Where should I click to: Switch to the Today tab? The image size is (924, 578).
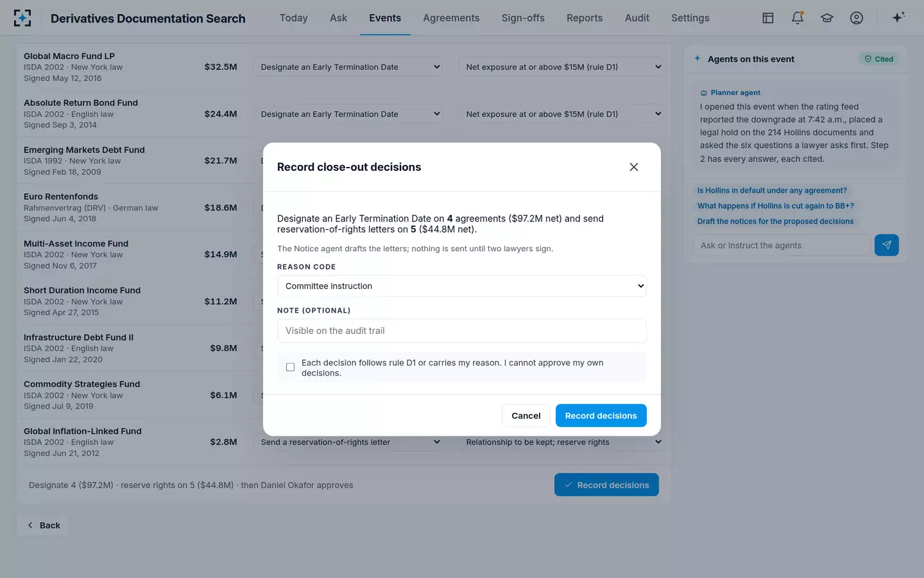(x=294, y=18)
